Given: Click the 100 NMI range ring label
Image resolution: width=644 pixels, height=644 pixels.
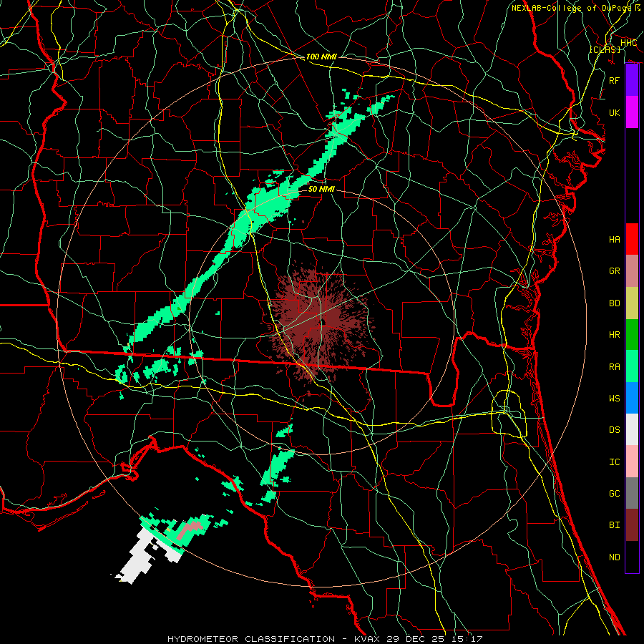Looking at the screenshot, I should [x=321, y=57].
